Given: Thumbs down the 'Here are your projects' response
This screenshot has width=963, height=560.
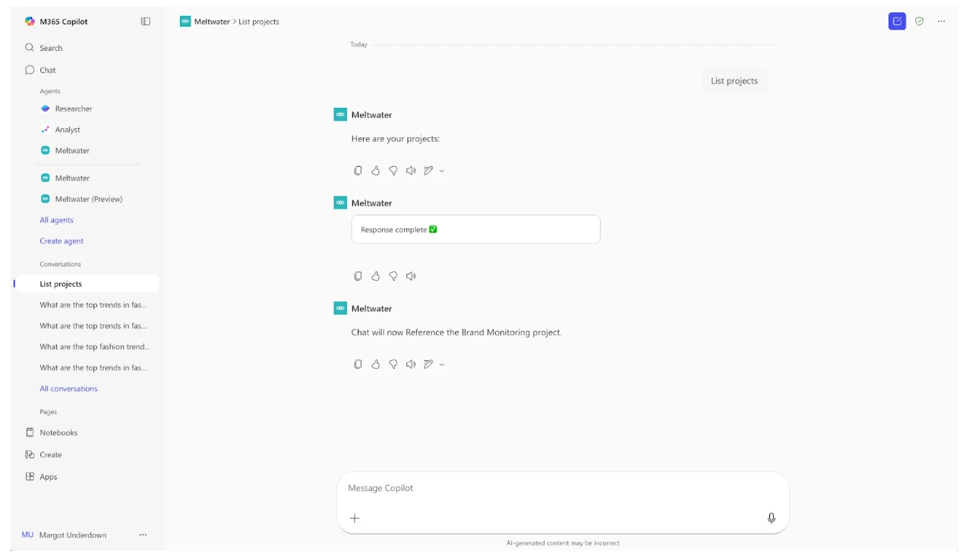Looking at the screenshot, I should click(x=393, y=171).
